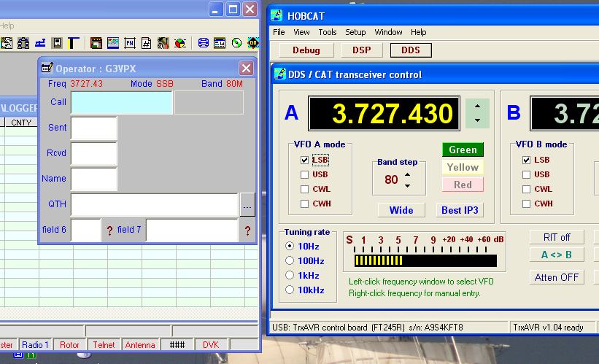Click the Band step down arrow
Screen dimensions: 599x364
point(407,185)
